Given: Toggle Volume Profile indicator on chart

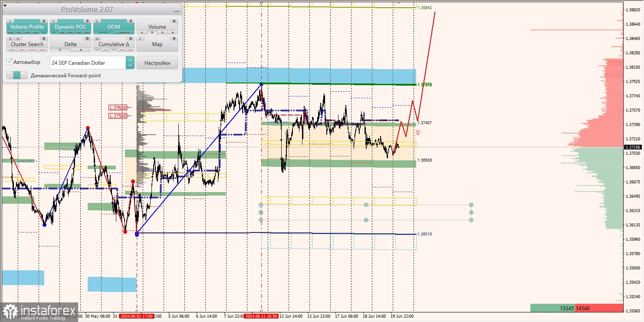Looking at the screenshot, I should (x=27, y=27).
